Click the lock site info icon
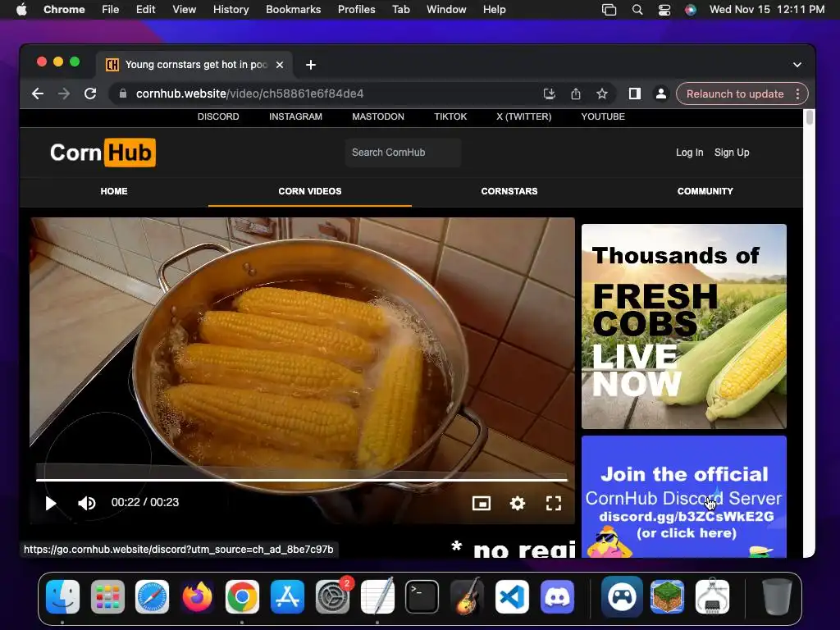 pyautogui.click(x=123, y=94)
